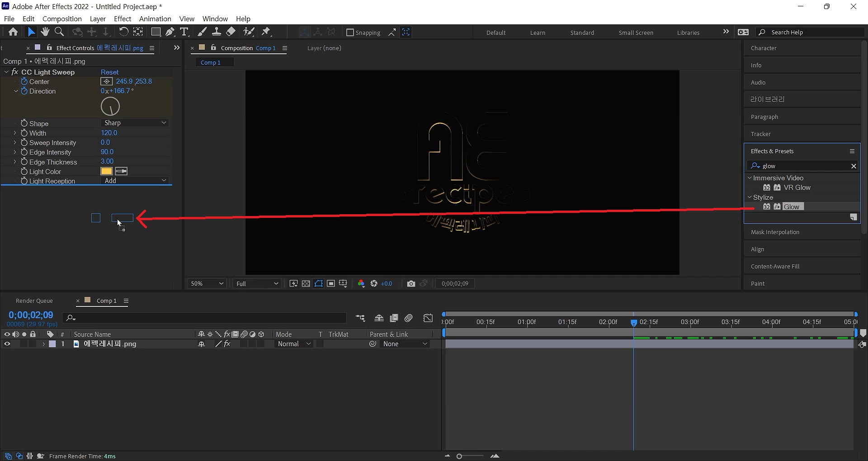Viewport: 868px width, 461px height.
Task: Select the Pen tool
Action: point(170,32)
